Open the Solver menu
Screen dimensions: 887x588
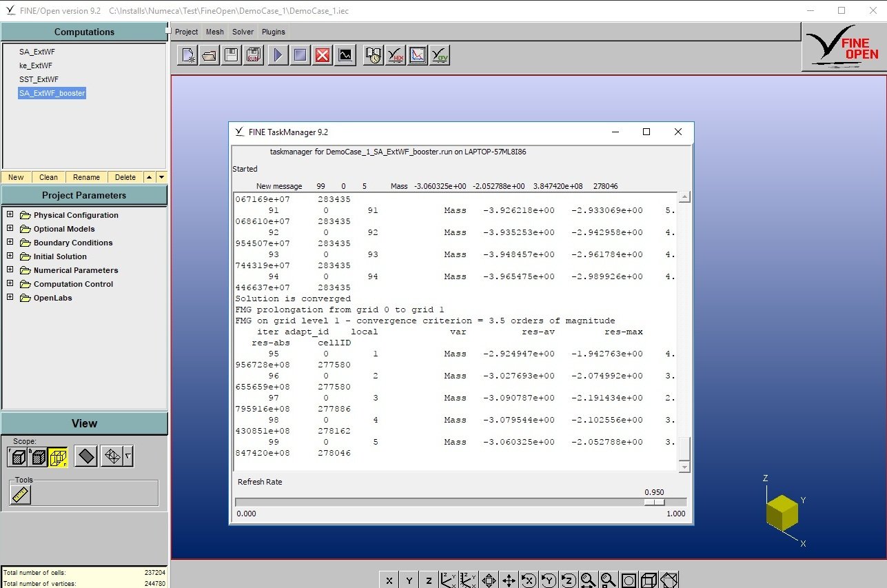243,32
